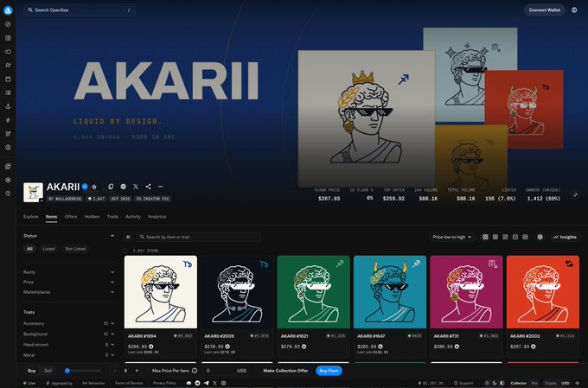Open the anchor Rewards icon in sidebar
Screen dimensions: 588x388
coord(8,106)
